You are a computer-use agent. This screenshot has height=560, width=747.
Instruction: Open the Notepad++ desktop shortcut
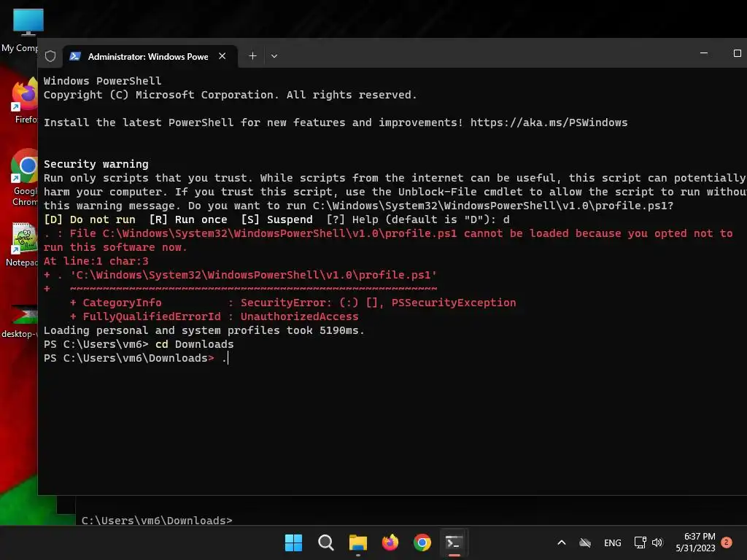[x=23, y=245]
